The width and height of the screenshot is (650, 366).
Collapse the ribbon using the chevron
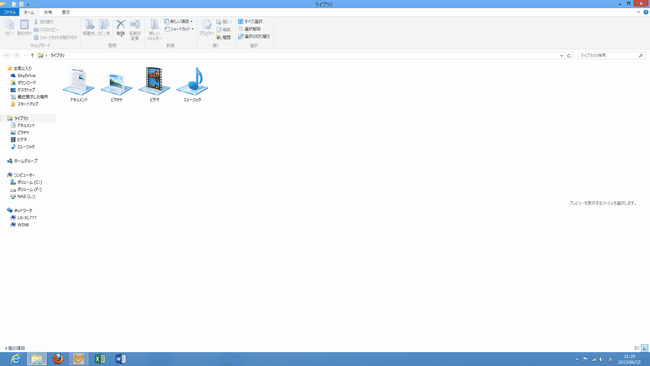pyautogui.click(x=638, y=12)
